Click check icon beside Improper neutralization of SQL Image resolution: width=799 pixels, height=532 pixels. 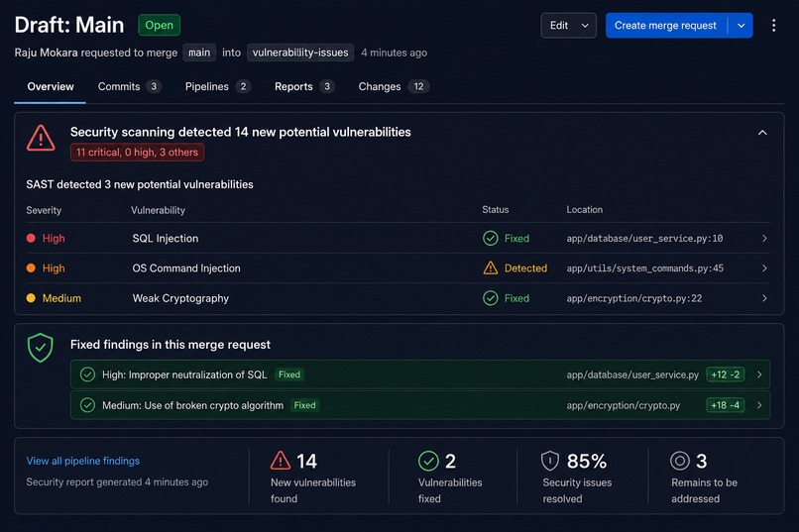coord(87,374)
